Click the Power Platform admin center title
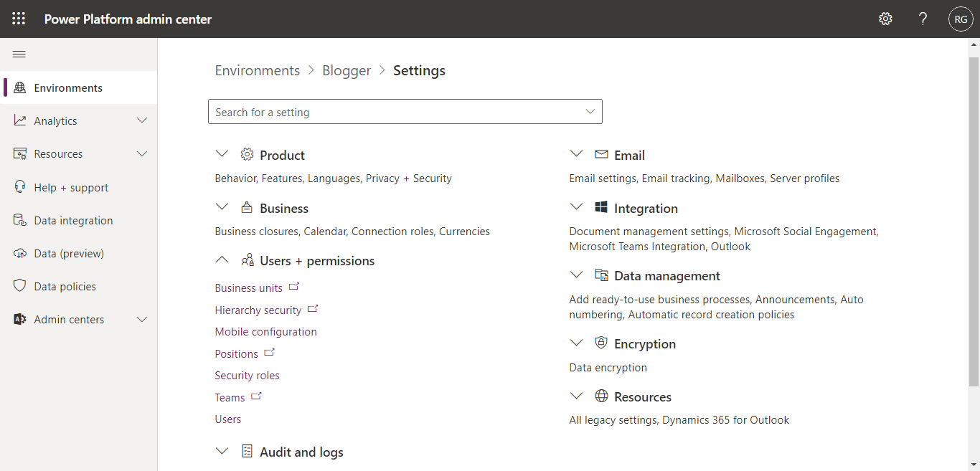Image resolution: width=980 pixels, height=471 pixels. (x=128, y=19)
